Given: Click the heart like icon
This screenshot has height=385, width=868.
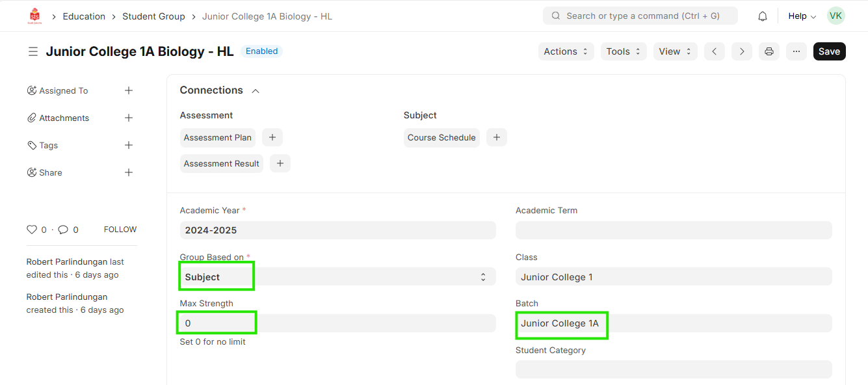Looking at the screenshot, I should pyautogui.click(x=32, y=230).
